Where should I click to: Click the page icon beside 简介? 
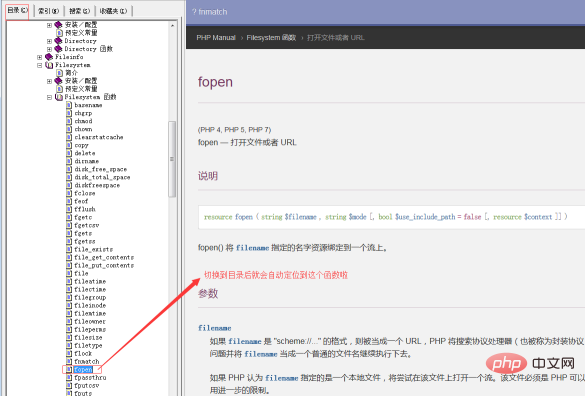pyautogui.click(x=59, y=73)
